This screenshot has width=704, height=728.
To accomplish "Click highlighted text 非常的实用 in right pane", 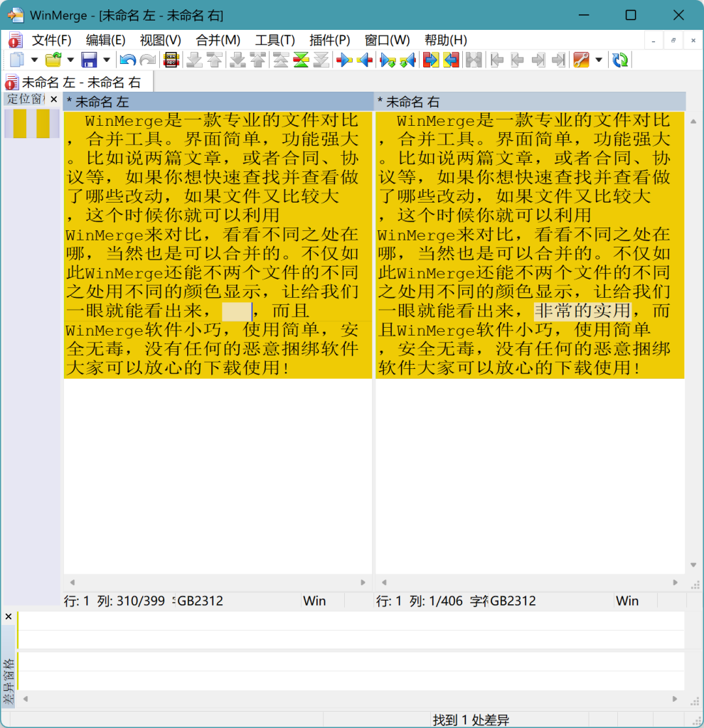I will click(x=582, y=311).
